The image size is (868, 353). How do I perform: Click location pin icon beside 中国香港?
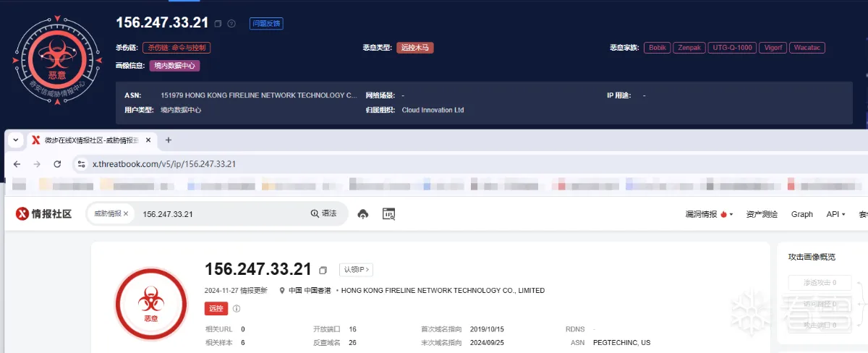282,291
